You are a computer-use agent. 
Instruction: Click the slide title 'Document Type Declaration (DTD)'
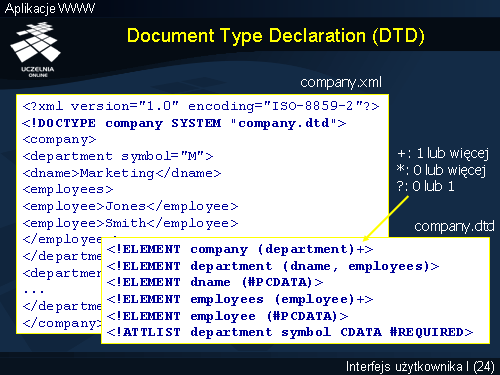point(276,36)
